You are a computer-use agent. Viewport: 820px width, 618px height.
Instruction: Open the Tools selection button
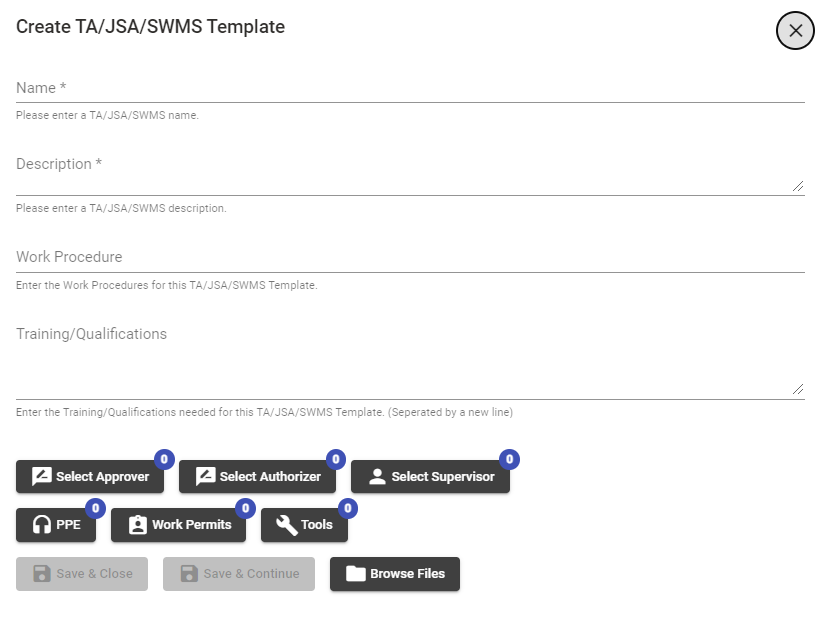point(304,524)
